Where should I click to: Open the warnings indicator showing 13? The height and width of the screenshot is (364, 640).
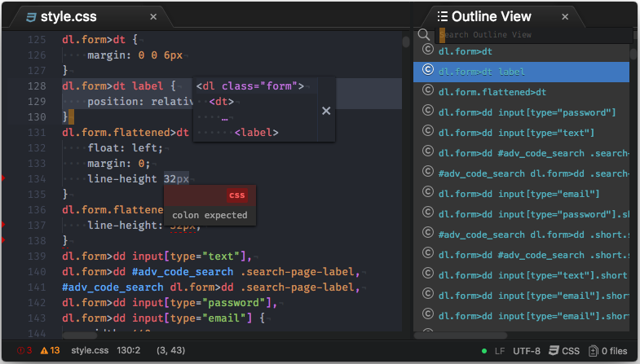coord(51,350)
